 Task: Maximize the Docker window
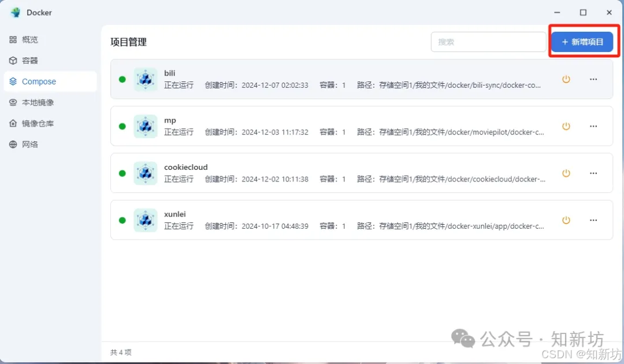[583, 12]
